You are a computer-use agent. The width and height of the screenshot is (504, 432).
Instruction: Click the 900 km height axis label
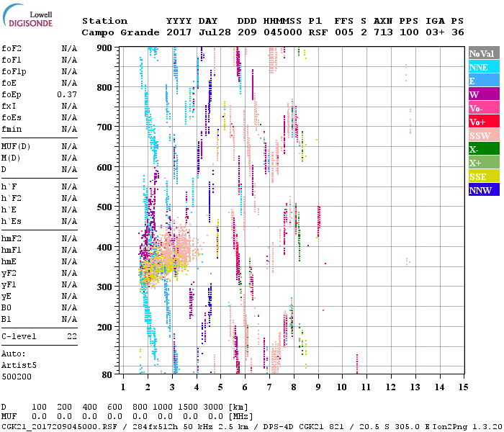coord(105,48)
